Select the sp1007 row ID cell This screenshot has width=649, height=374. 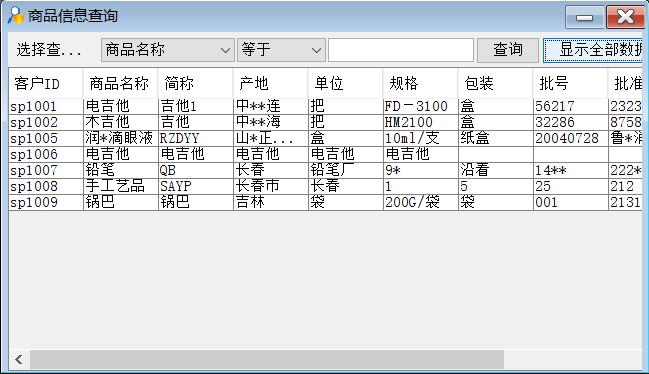pyautogui.click(x=46, y=170)
